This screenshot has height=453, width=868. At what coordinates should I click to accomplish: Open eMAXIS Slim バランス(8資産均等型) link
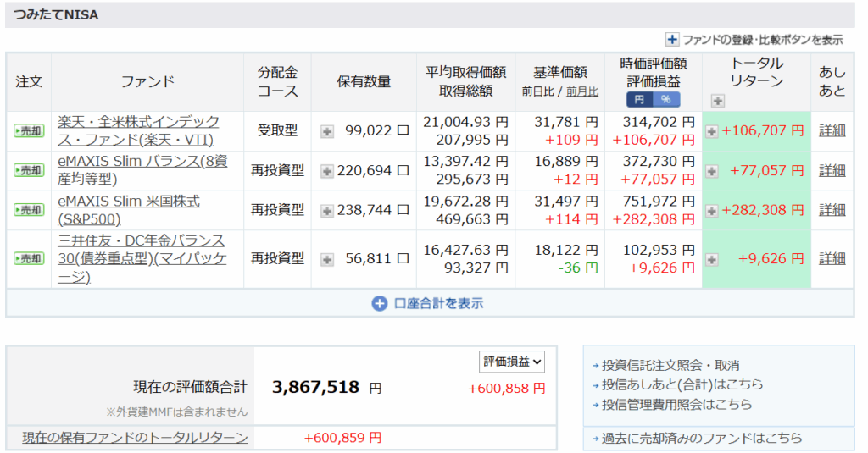click(142, 170)
